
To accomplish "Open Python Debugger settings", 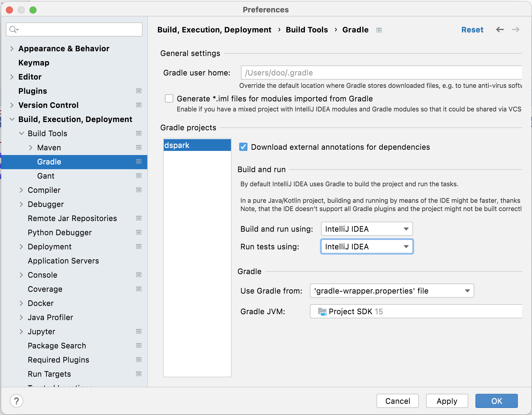I will pos(60,232).
